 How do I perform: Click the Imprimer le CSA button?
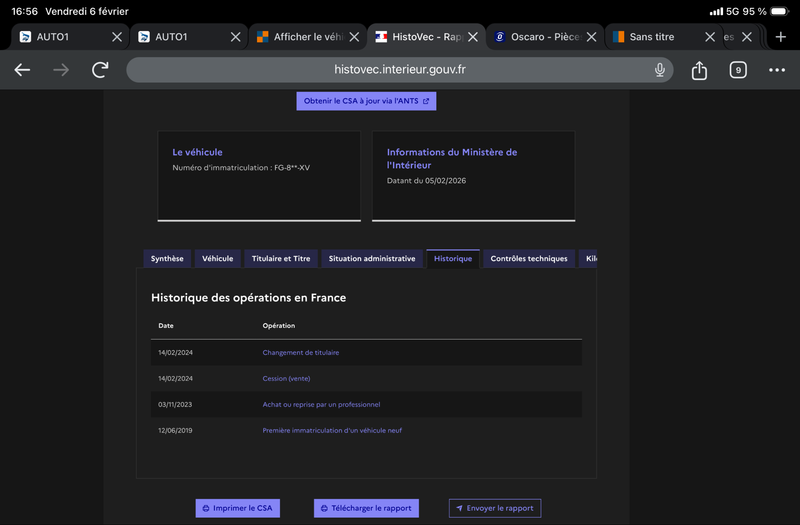coord(237,508)
